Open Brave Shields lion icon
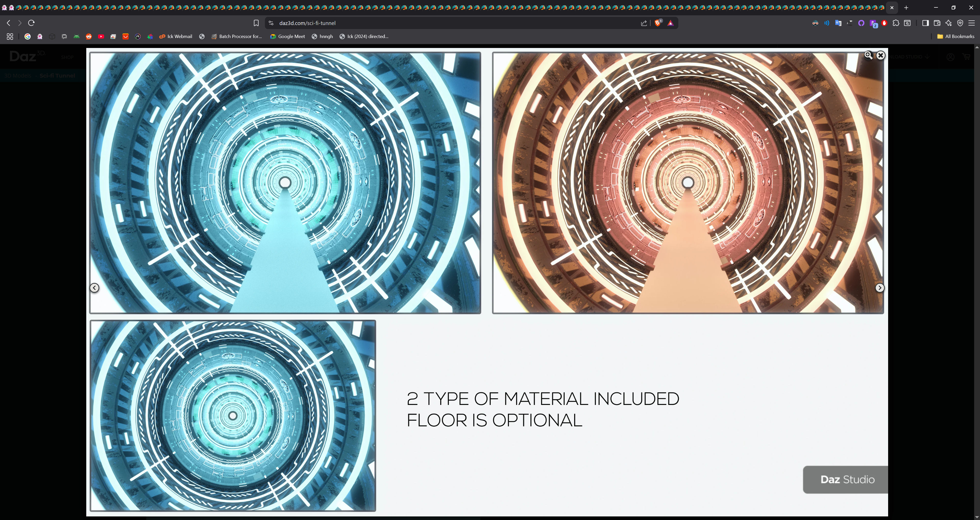980x520 pixels. coord(658,23)
